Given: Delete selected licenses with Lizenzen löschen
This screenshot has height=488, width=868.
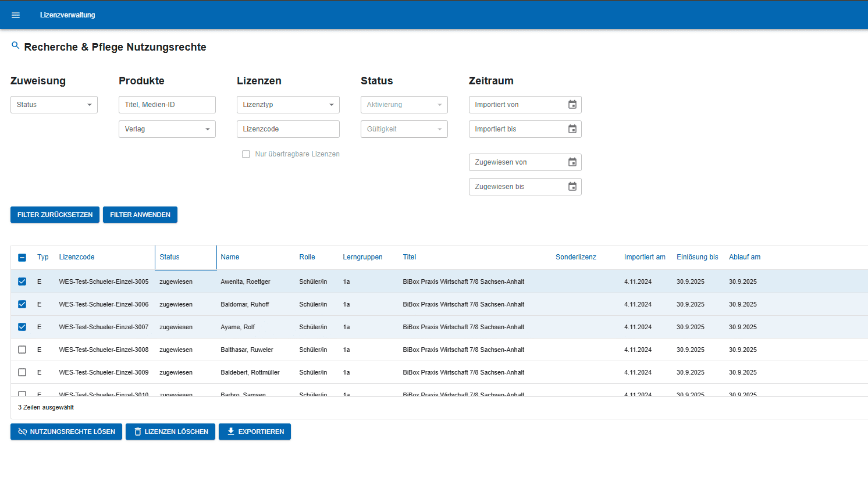Looking at the screenshot, I should coord(170,432).
